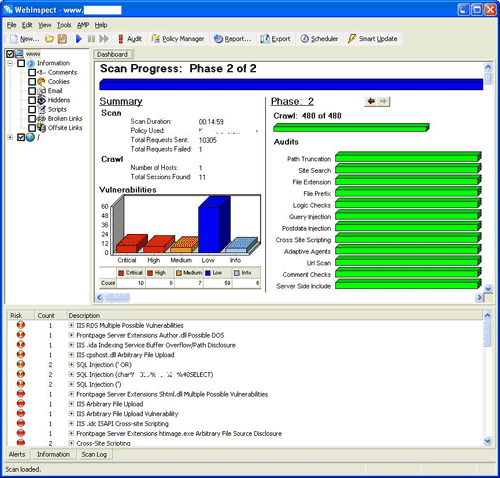Image resolution: width=500 pixels, height=478 pixels.
Task: Open scan using the folder icon
Action: click(49, 39)
